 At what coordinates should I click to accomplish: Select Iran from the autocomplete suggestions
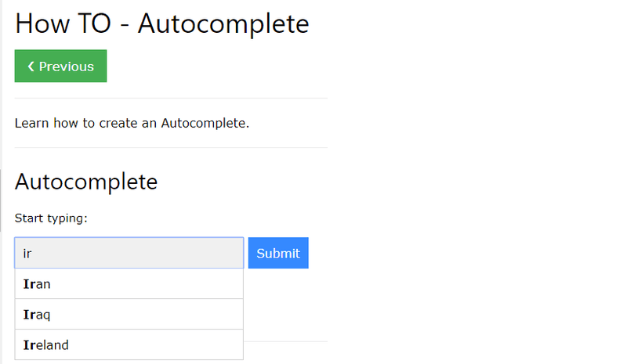click(x=129, y=284)
